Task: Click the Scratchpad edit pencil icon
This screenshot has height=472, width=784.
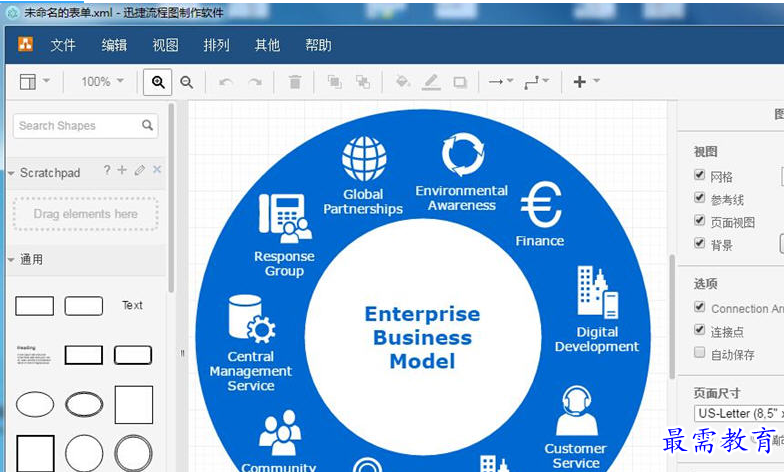Action: point(140,170)
